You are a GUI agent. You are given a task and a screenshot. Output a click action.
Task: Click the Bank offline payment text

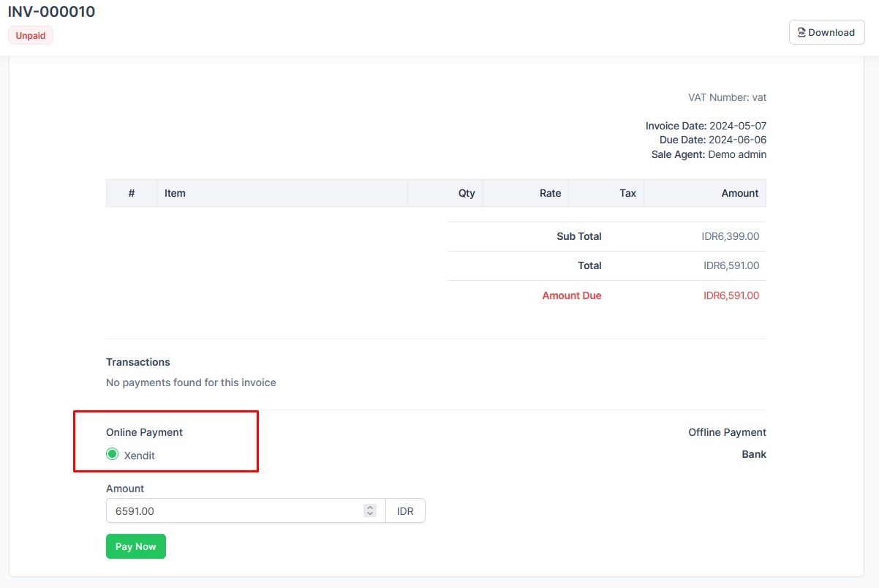[754, 454]
